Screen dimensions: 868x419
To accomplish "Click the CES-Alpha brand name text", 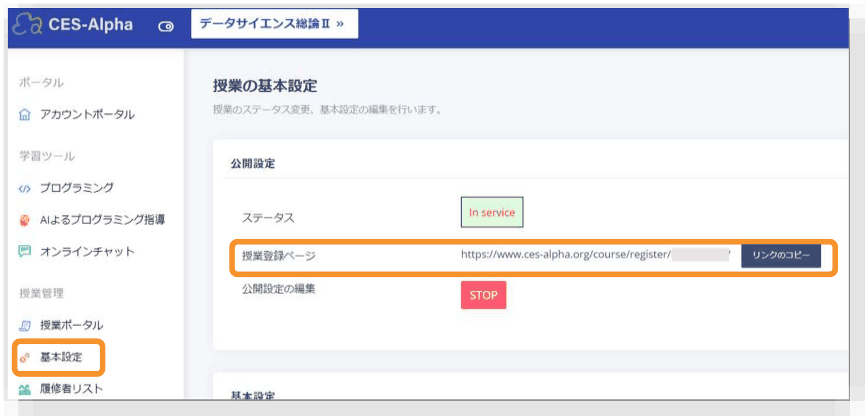I will tap(91, 24).
